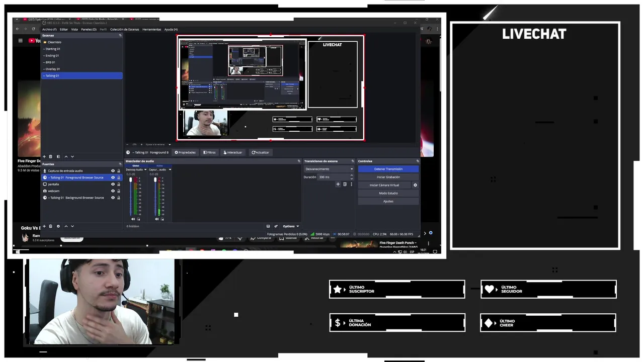This screenshot has height=362, width=644.
Task: Open Desktop Audio channel dropdown arrow
Action: [x=145, y=169]
